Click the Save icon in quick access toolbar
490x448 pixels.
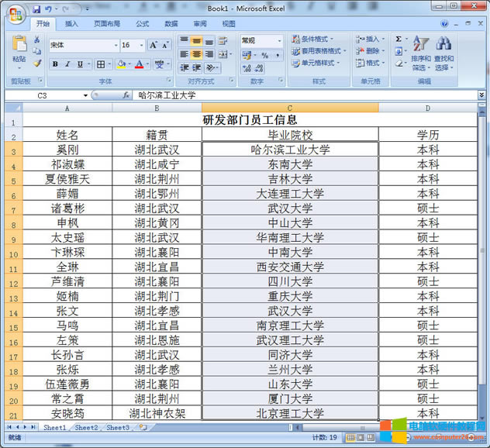[36, 9]
